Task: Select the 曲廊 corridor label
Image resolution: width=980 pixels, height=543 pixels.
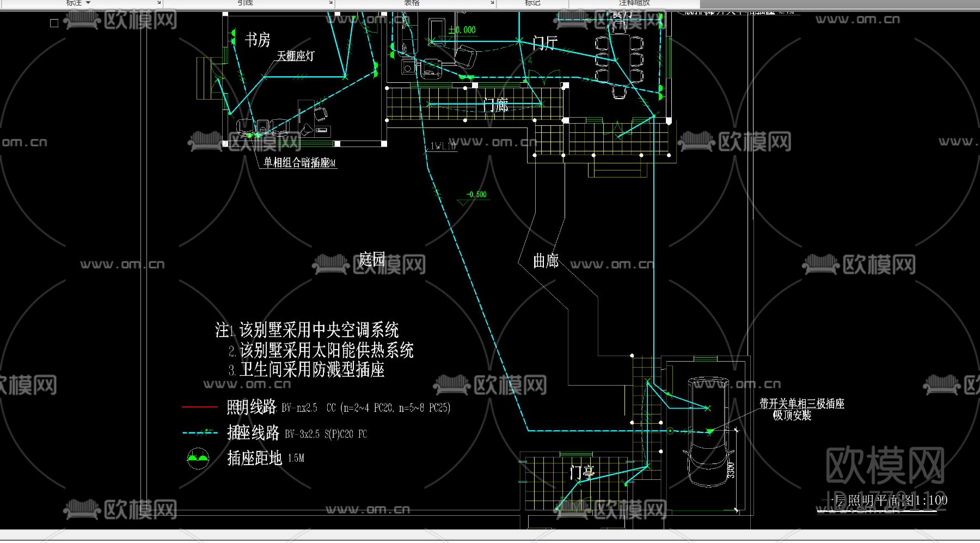Action: [x=546, y=261]
